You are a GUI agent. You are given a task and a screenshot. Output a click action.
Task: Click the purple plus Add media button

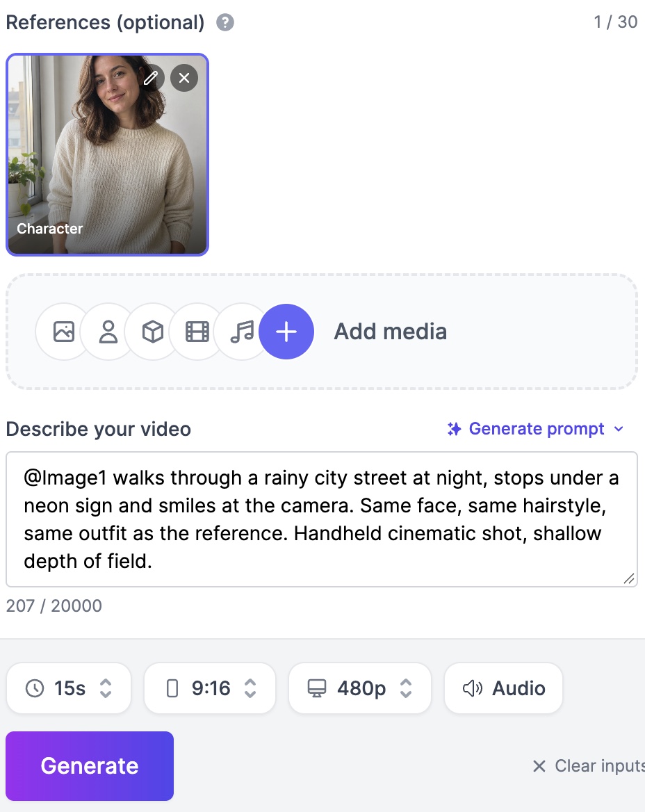click(286, 332)
